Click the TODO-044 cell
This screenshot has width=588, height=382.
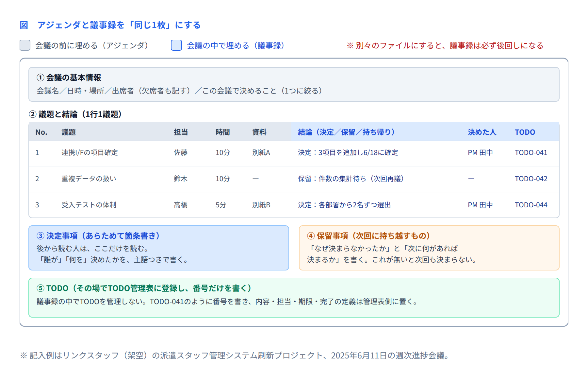(531, 205)
